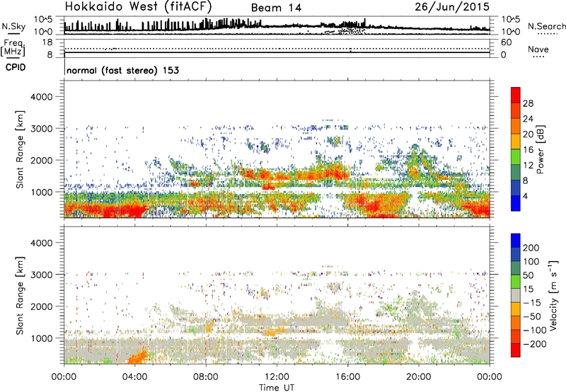
Task: Click Velocity panel 'Slant Range [km]' label
Action: click(20, 296)
